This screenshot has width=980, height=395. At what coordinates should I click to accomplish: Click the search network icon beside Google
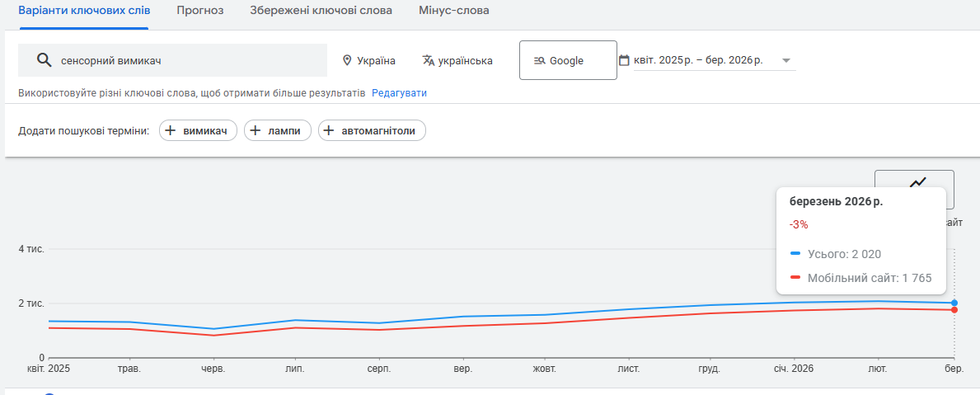540,60
